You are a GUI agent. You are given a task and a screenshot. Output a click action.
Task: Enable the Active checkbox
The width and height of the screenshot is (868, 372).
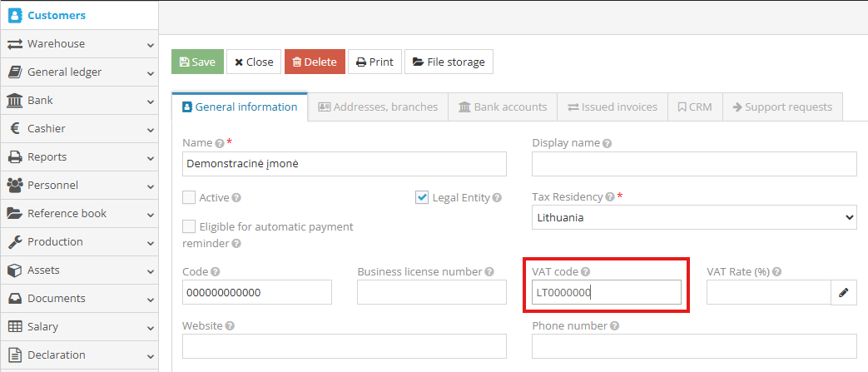coord(189,198)
